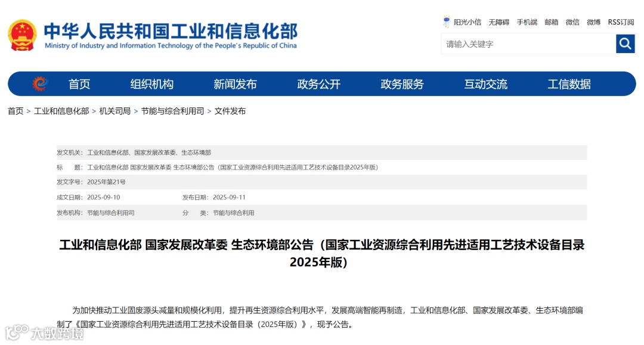This screenshot has width=644, height=345.
Task: Go to 首页 via the breadcrumb
Action: point(15,110)
